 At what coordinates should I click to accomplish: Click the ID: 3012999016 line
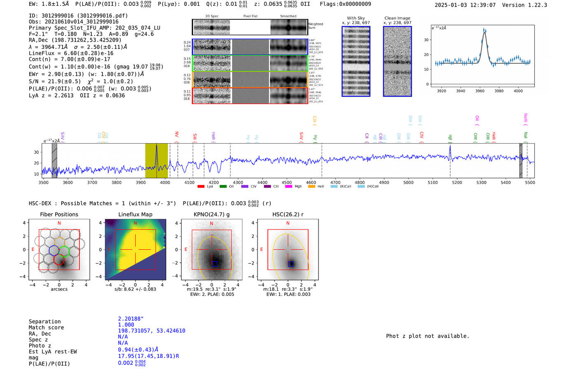pyautogui.click(x=78, y=16)
